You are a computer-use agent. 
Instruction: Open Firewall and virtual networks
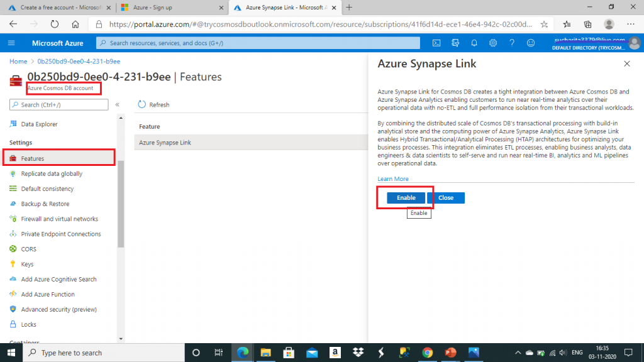click(x=59, y=219)
